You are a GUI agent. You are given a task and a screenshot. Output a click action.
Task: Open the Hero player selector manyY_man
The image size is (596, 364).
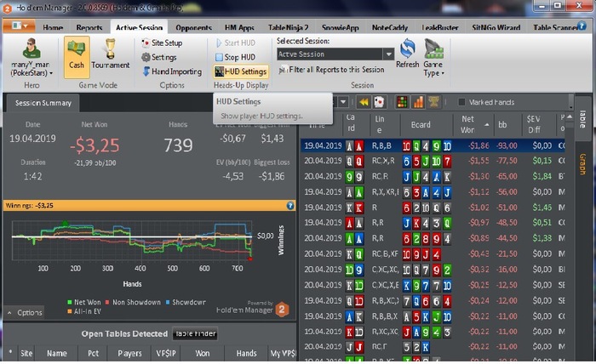point(32,57)
